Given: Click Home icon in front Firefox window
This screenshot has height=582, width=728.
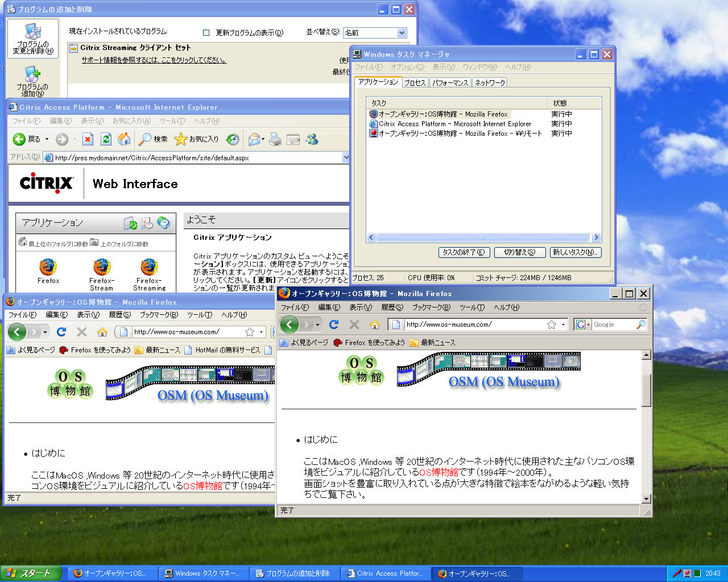Looking at the screenshot, I should click(x=375, y=325).
